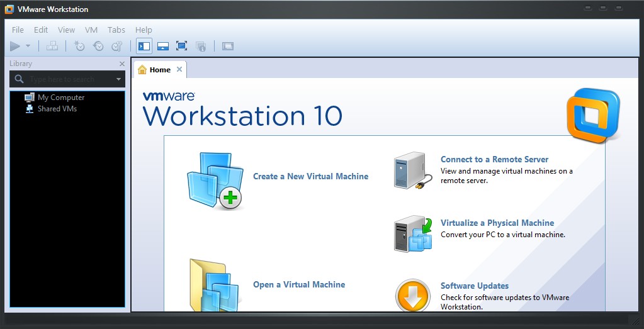Click text 'Convert your PC to a virtual machine.'
Screen dimensions: 644x329
(503, 235)
